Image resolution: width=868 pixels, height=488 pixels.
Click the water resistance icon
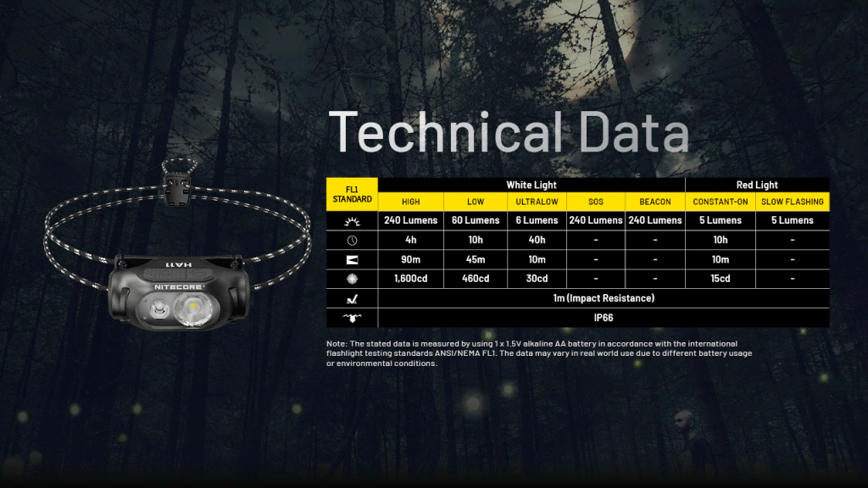click(351, 318)
